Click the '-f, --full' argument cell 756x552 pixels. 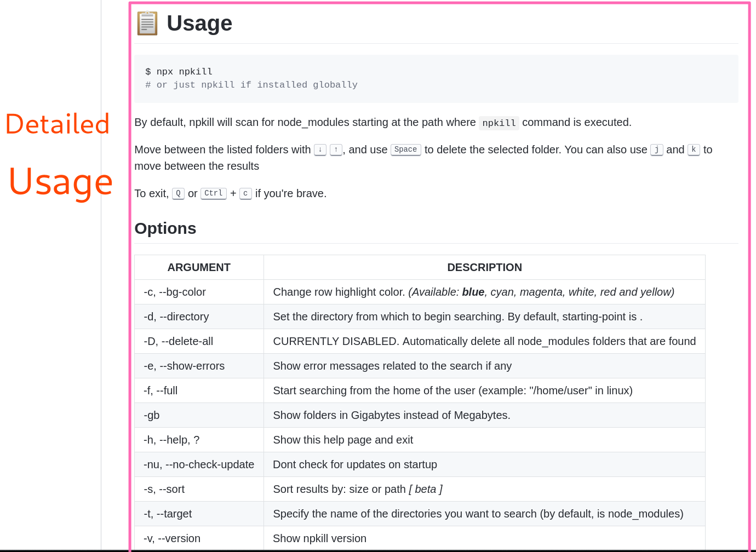(x=199, y=390)
